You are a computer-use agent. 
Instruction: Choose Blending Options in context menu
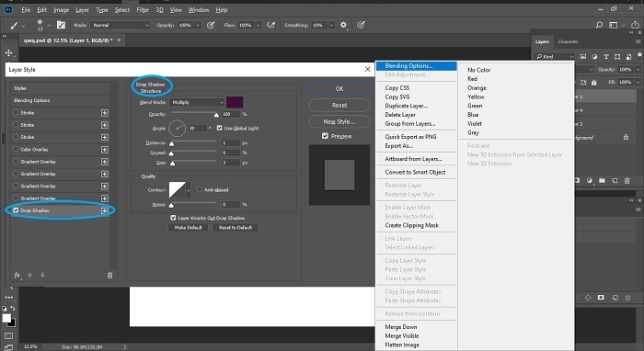[417, 65]
